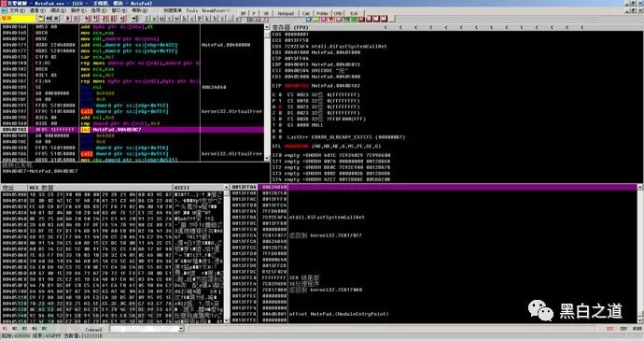Click the Close program X toolbar icon
Screen dimensions: 644x341
[x=56, y=19]
